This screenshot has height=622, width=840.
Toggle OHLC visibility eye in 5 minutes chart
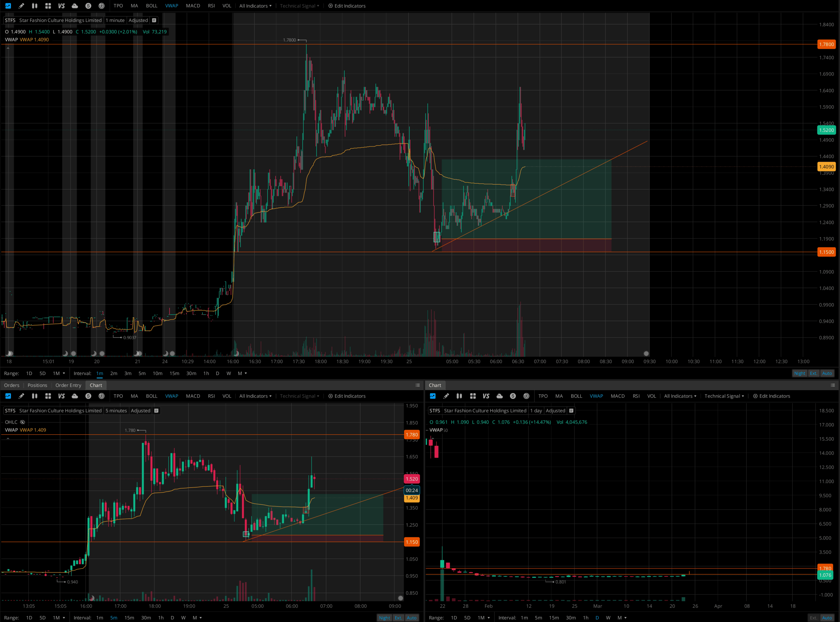pos(23,422)
